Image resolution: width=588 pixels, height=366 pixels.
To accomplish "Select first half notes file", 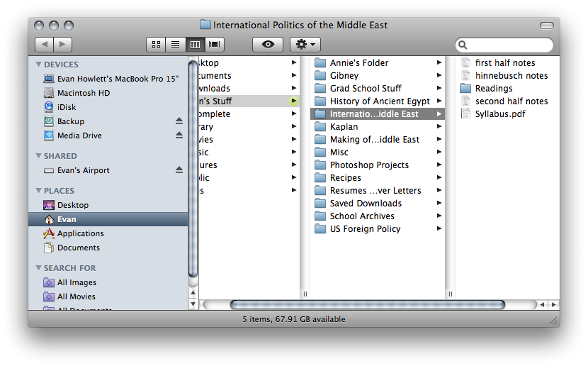I will tap(508, 62).
